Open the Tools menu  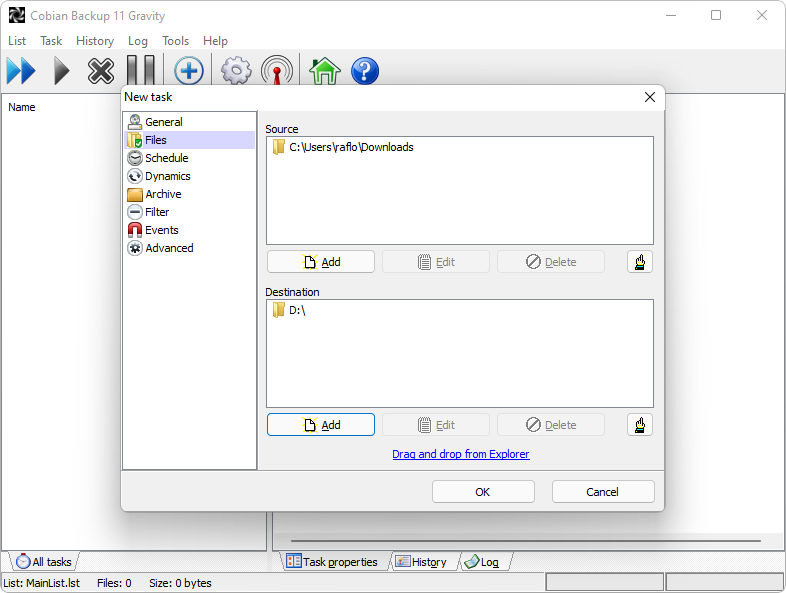point(175,41)
